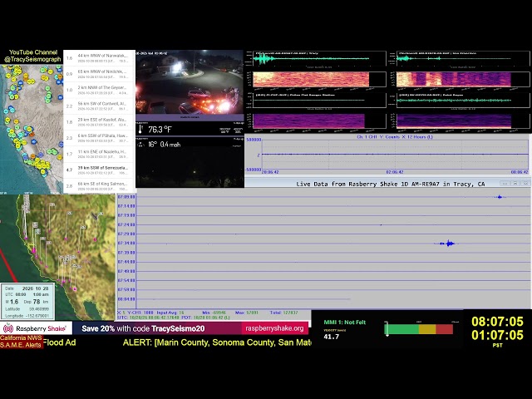Close the Live Data Raspberry Shake window
This screenshot has width=532, height=399.
(x=525, y=183)
